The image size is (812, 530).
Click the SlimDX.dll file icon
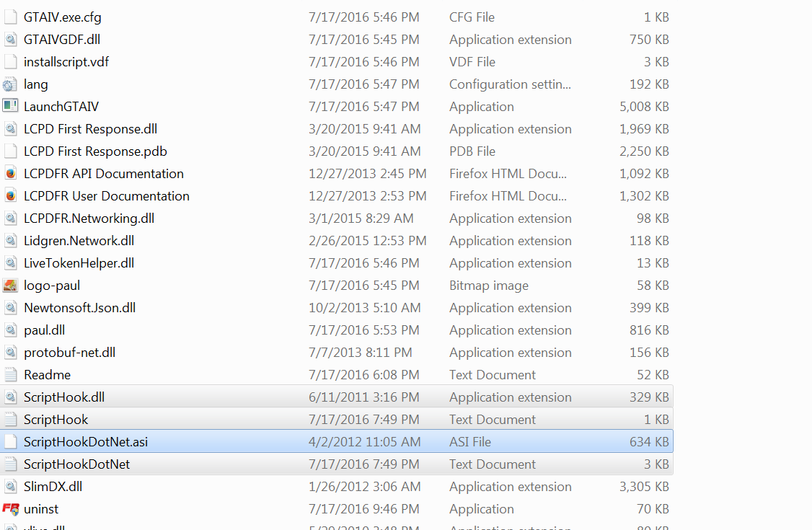click(10, 487)
